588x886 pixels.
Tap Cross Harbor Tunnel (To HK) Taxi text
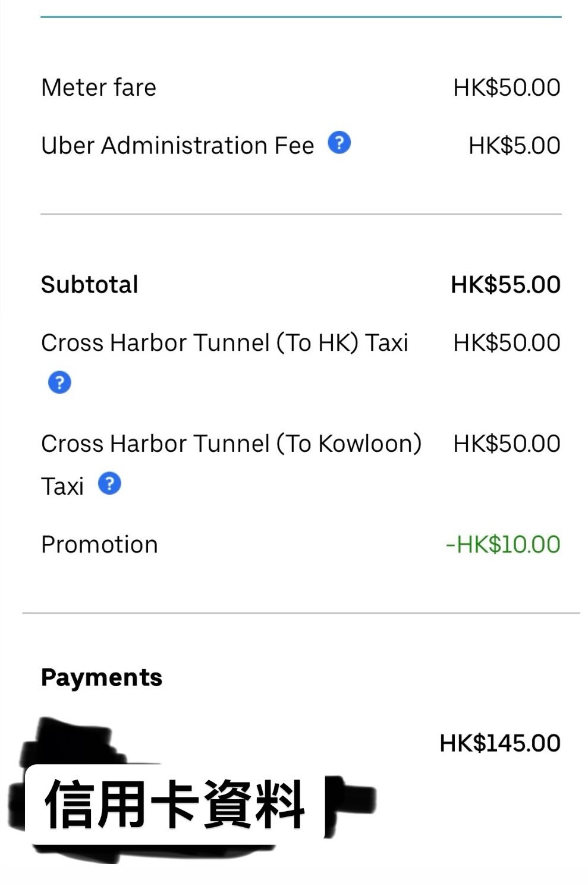click(224, 343)
